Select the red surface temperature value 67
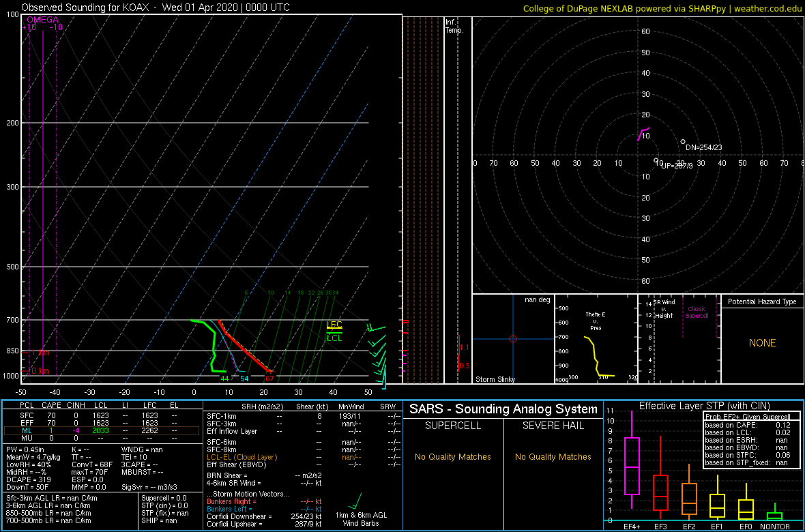This screenshot has height=532, width=805. 269,379
